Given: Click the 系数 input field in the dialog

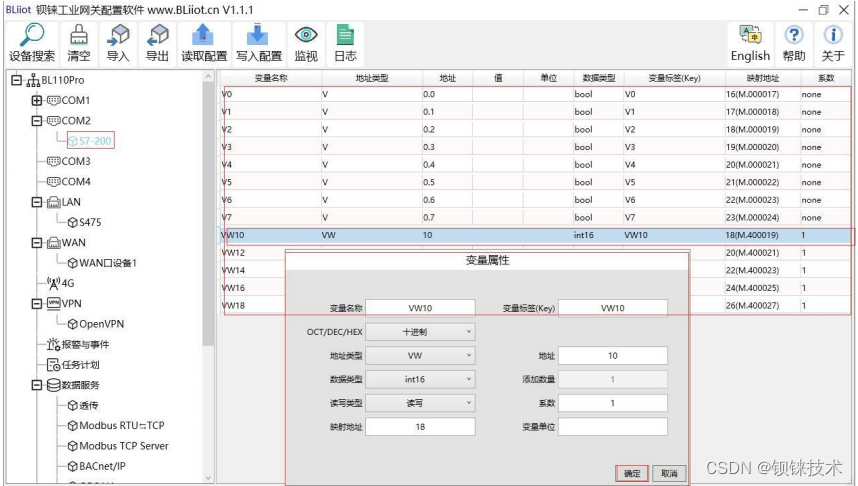Looking at the screenshot, I should point(613,403).
